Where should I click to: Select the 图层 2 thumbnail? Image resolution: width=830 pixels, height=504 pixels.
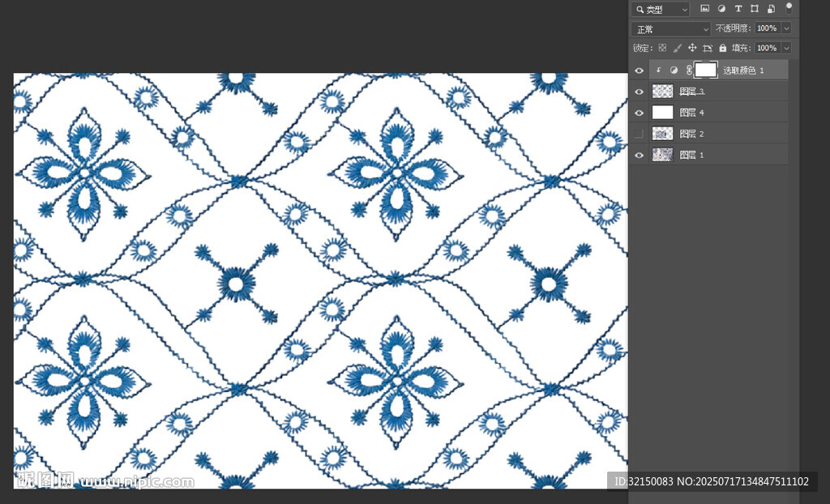662,134
